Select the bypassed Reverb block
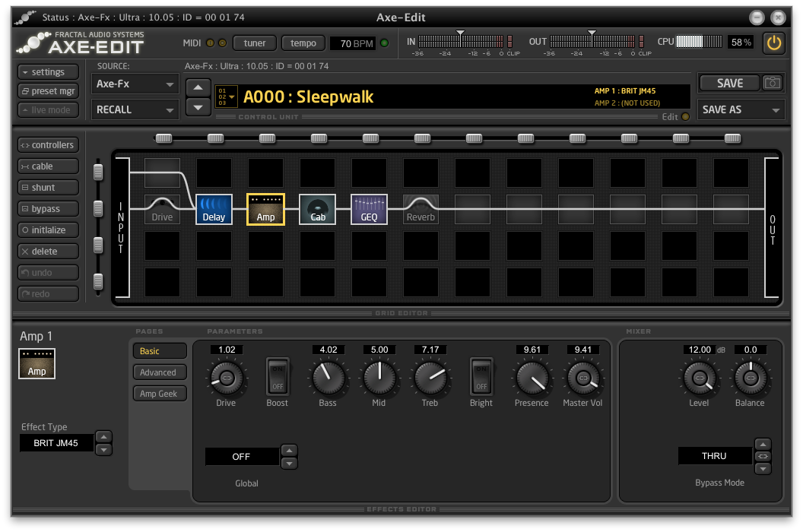 pyautogui.click(x=421, y=209)
